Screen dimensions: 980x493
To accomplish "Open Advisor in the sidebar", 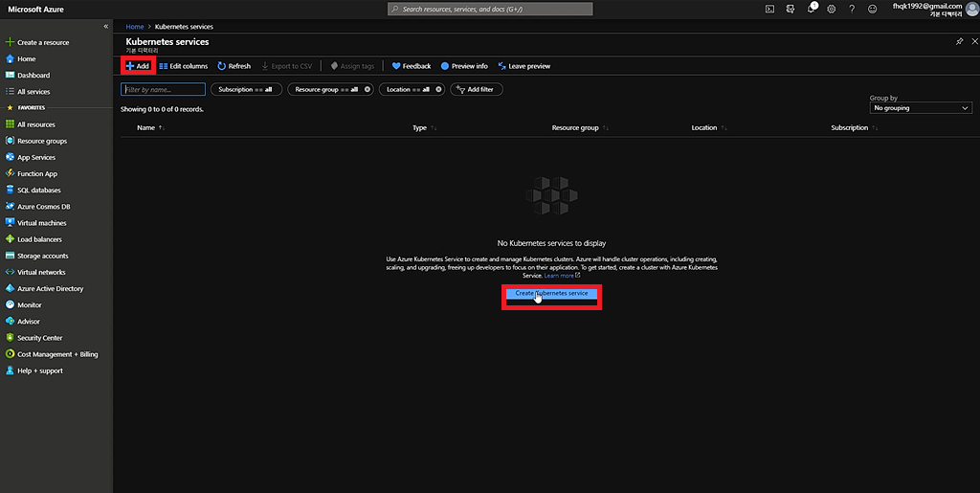I will (28, 322).
